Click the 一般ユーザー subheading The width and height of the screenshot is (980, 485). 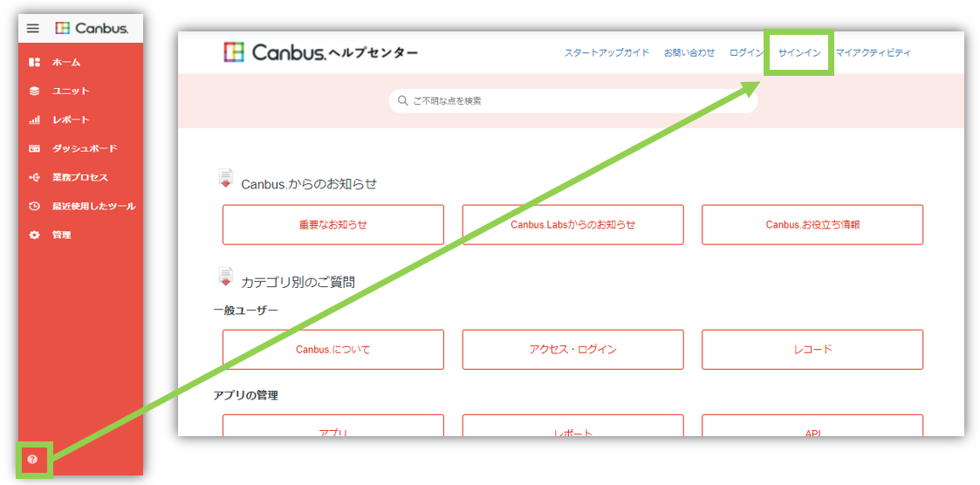(x=245, y=310)
